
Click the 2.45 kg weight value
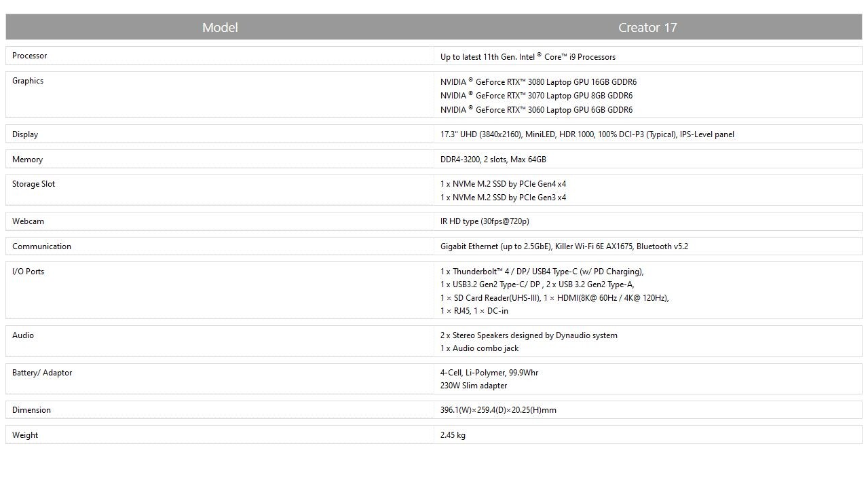coord(453,435)
